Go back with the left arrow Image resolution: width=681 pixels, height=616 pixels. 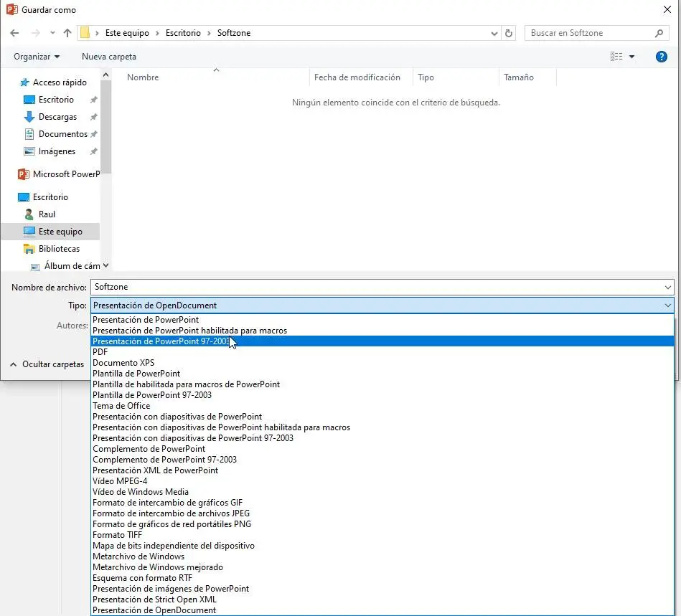pos(14,33)
